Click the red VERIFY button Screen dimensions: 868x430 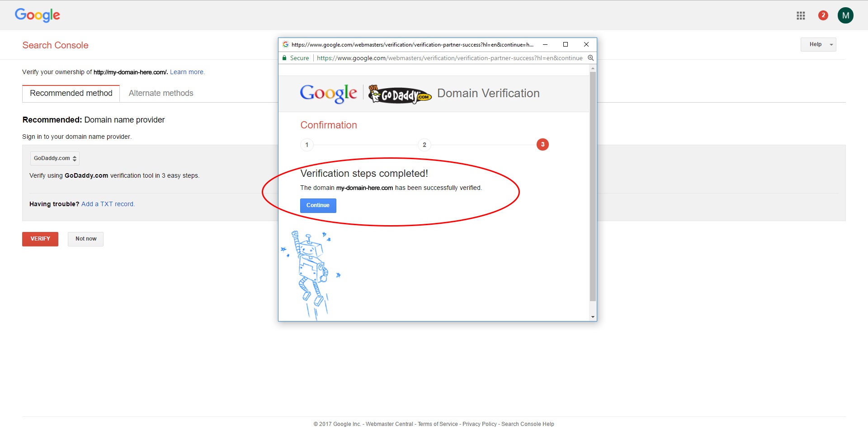[x=40, y=239]
